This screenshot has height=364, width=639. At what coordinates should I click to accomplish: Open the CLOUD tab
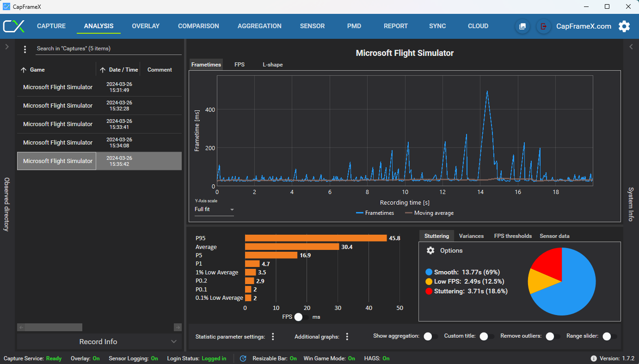click(478, 26)
